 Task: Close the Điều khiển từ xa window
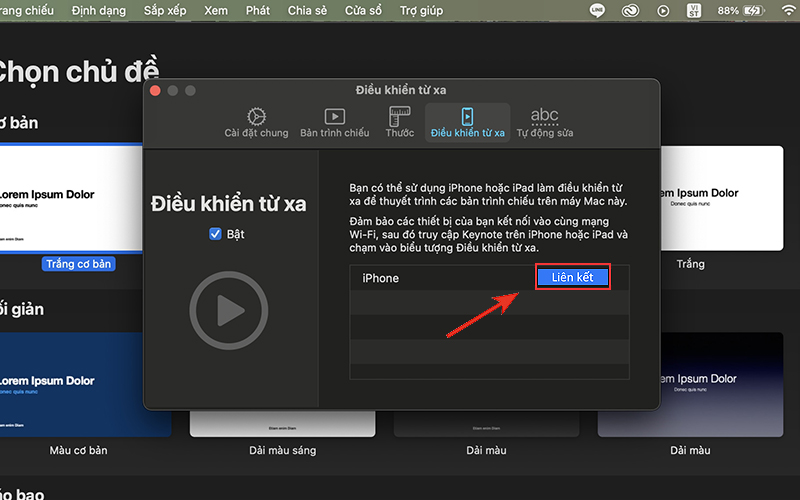point(156,91)
